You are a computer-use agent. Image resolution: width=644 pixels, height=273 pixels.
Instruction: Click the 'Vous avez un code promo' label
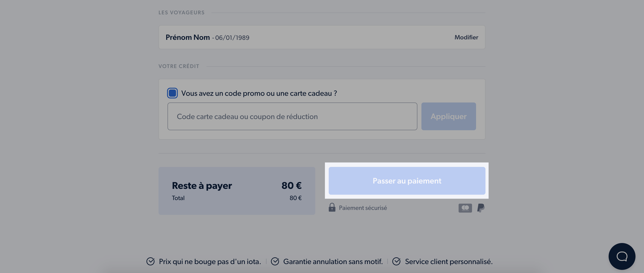(x=259, y=93)
